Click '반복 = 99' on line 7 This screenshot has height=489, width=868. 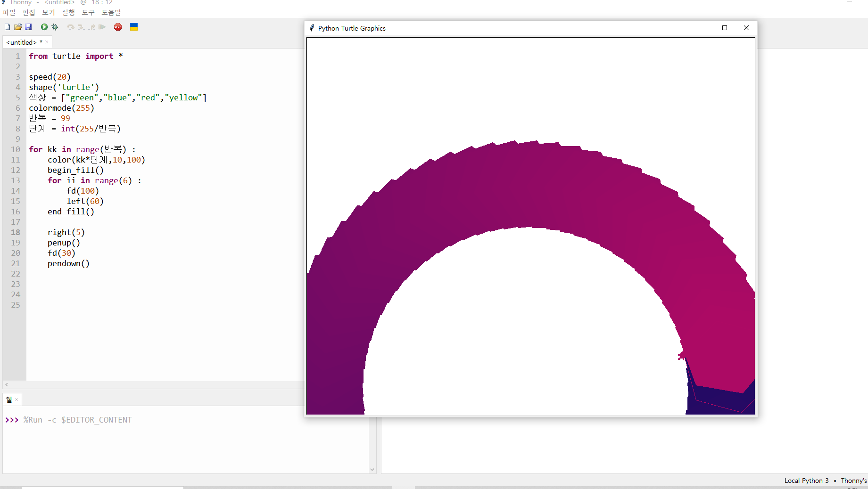click(x=50, y=118)
